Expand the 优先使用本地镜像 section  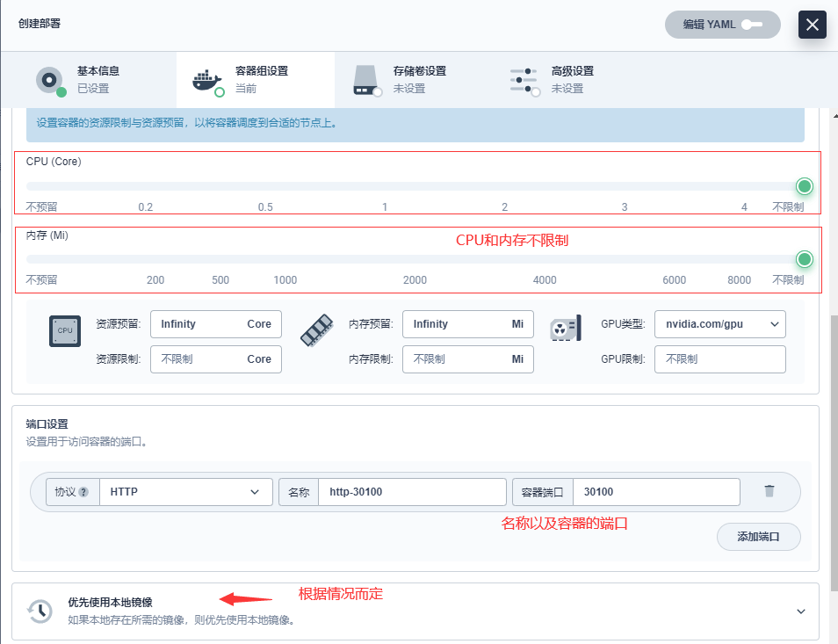pyautogui.click(x=799, y=611)
